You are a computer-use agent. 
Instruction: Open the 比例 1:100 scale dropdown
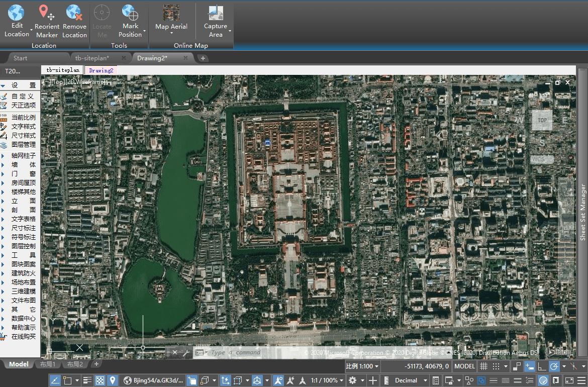click(x=362, y=366)
